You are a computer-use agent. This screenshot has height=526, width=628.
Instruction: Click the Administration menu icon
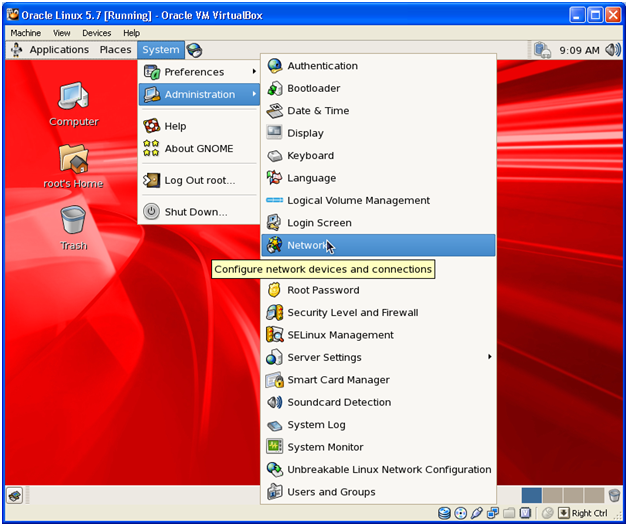click(x=151, y=94)
